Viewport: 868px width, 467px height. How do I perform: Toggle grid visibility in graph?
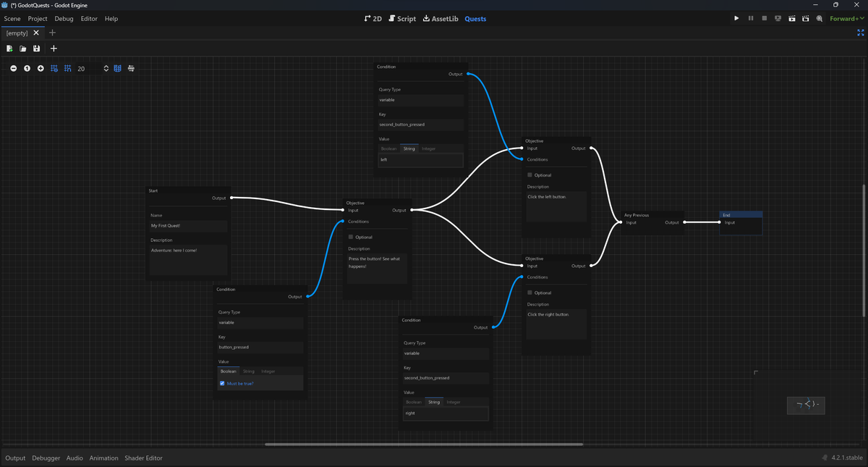pyautogui.click(x=54, y=68)
